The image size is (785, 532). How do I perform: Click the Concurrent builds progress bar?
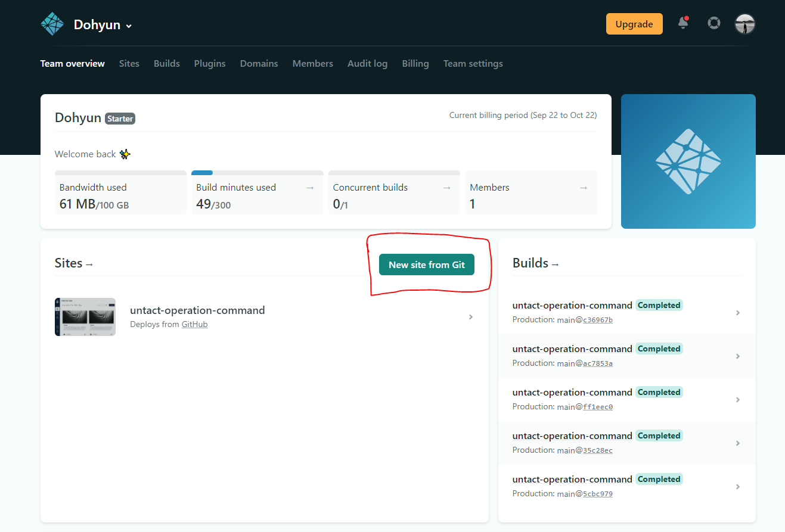point(394,173)
